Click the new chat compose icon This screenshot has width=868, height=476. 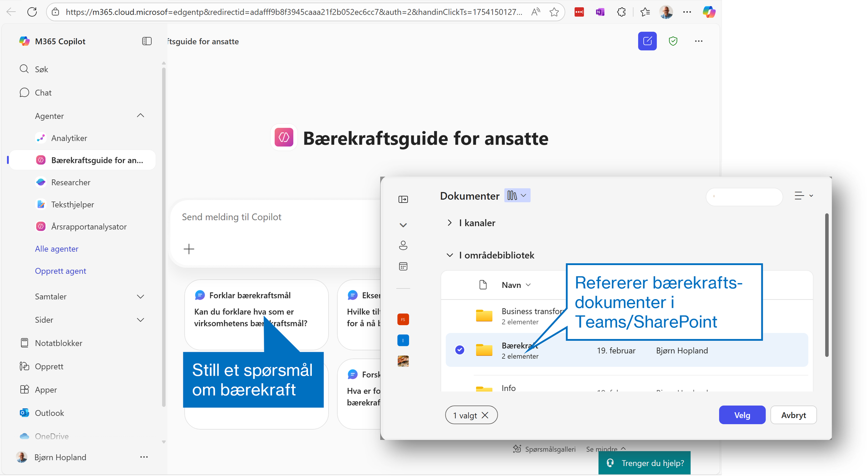coord(647,41)
